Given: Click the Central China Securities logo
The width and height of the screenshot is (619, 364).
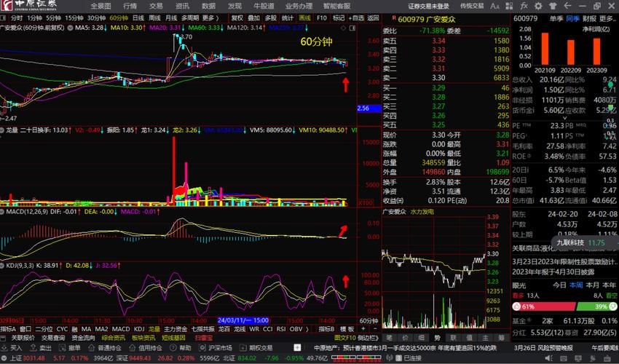Looking at the screenshot, I should pos(29,6).
